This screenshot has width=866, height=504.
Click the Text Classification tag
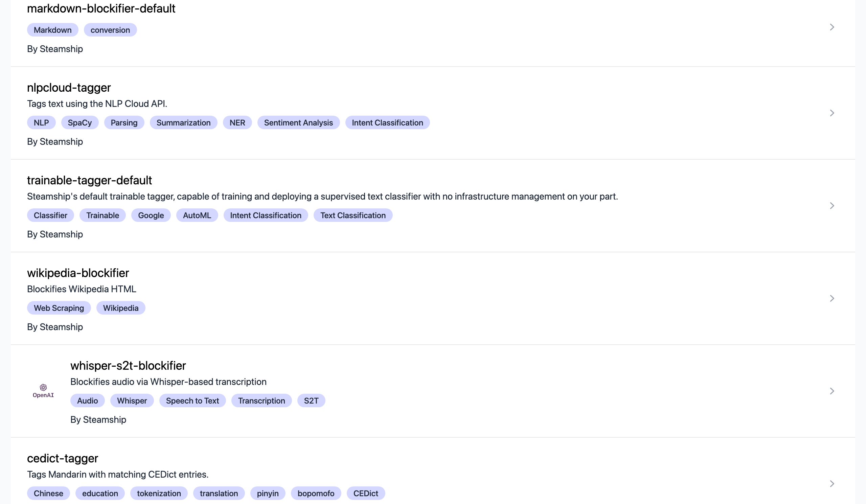point(352,215)
